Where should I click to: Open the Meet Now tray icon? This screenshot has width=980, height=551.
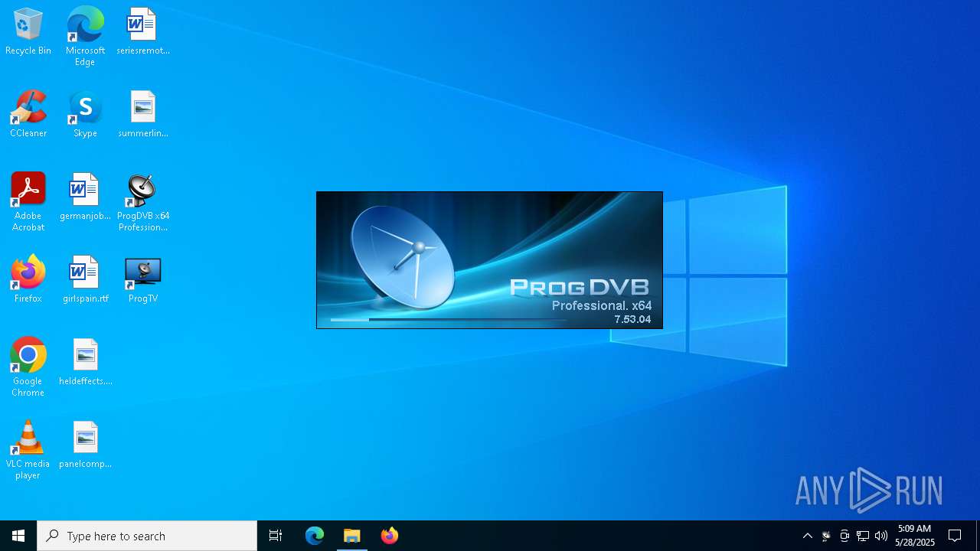tap(844, 536)
